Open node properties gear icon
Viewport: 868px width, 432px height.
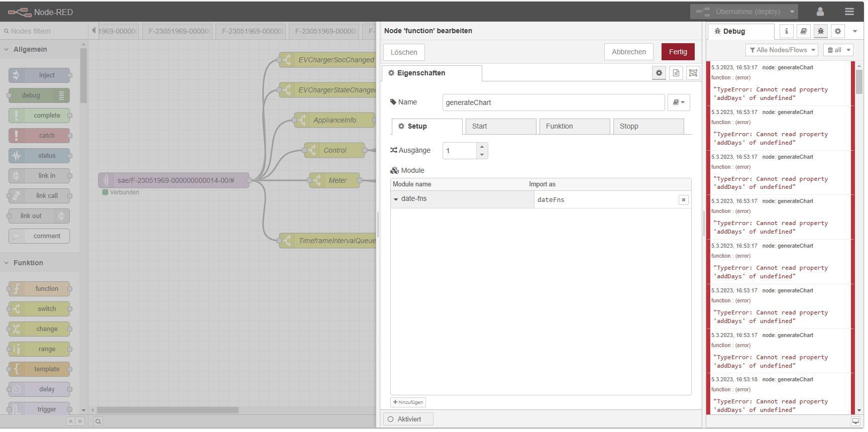pyautogui.click(x=659, y=73)
